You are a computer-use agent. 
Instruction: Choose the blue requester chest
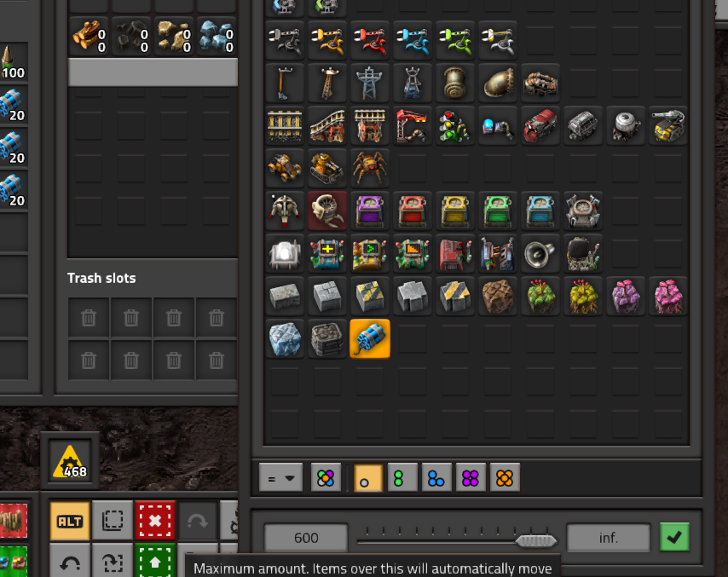tap(540, 211)
